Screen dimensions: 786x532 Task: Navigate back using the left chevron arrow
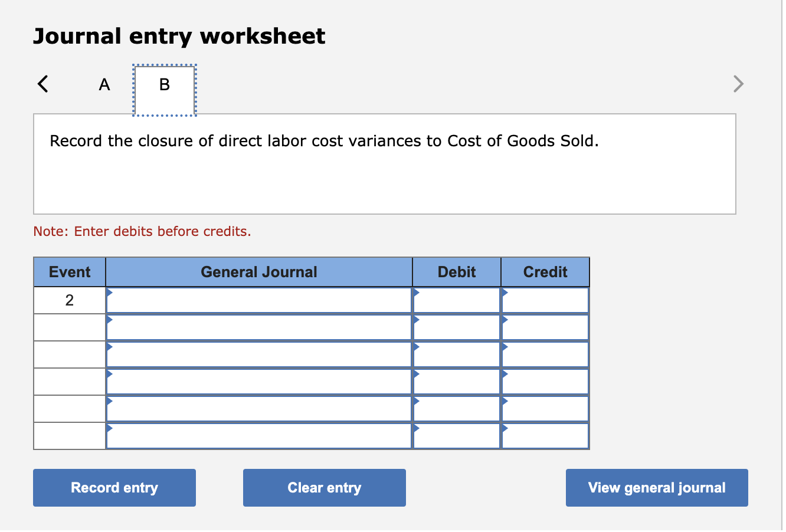pos(42,84)
